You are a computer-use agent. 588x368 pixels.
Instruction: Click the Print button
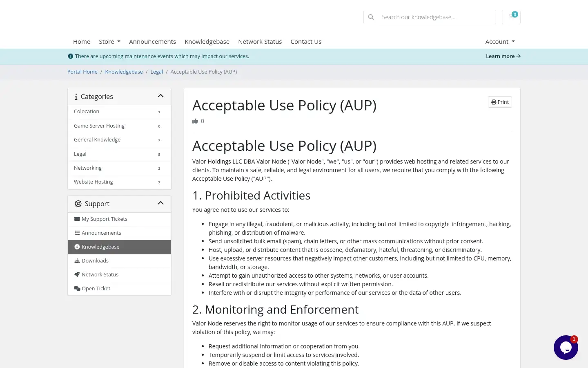(500, 102)
